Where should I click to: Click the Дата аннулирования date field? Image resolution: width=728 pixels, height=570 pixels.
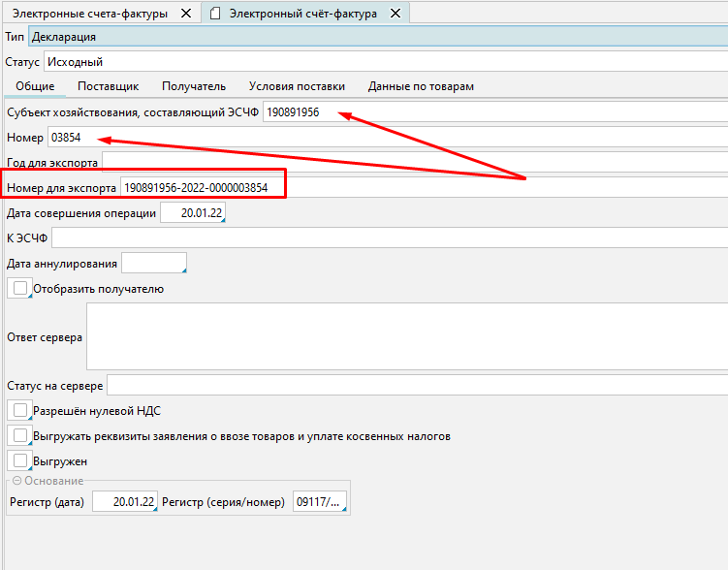152,264
